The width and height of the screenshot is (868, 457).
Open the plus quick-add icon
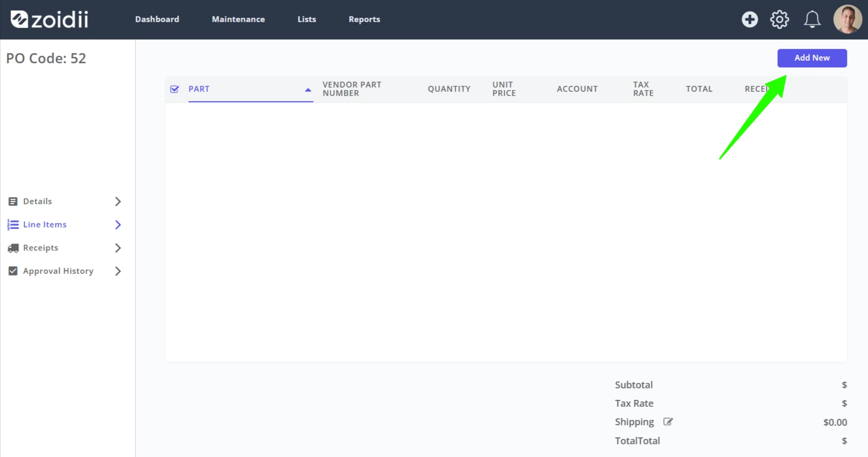(749, 20)
